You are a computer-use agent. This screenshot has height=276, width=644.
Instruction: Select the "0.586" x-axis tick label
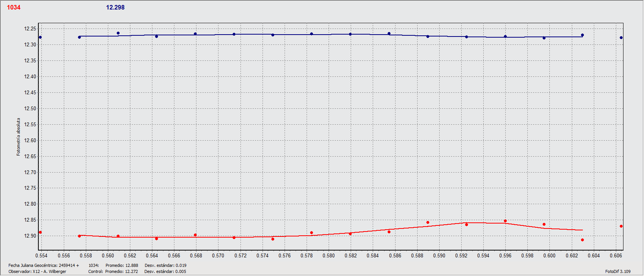(395, 256)
